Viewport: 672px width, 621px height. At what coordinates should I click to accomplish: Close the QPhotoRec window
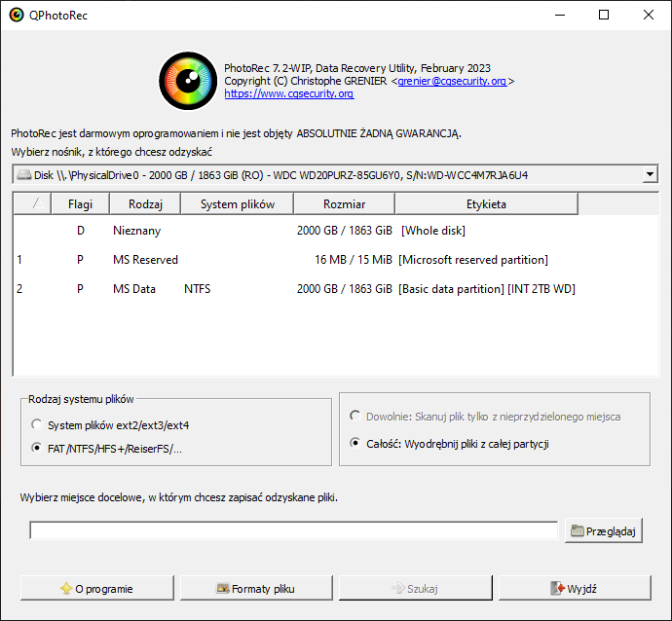click(x=649, y=15)
